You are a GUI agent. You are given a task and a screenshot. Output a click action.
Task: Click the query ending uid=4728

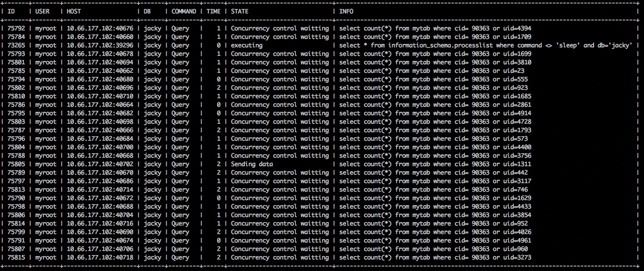click(x=435, y=122)
